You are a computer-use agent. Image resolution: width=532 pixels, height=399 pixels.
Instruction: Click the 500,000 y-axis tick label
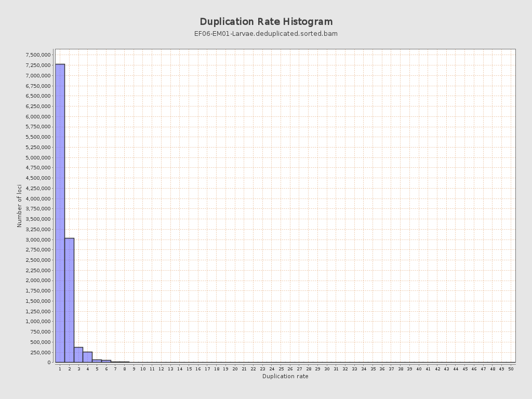pos(41,342)
